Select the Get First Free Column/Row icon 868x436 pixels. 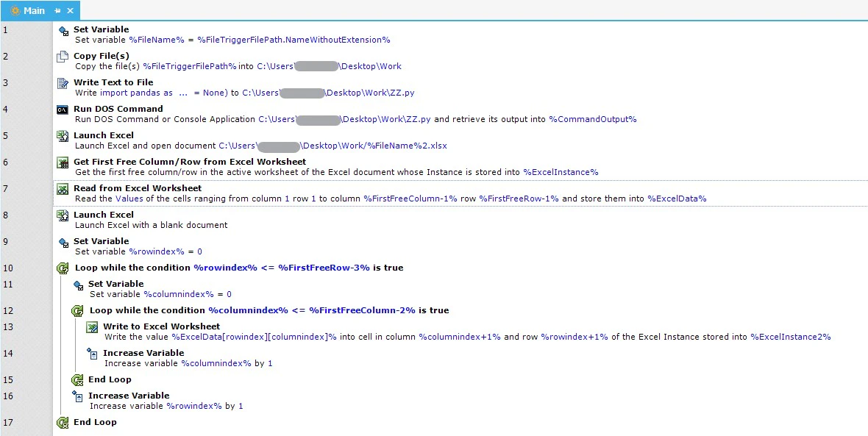(x=63, y=162)
